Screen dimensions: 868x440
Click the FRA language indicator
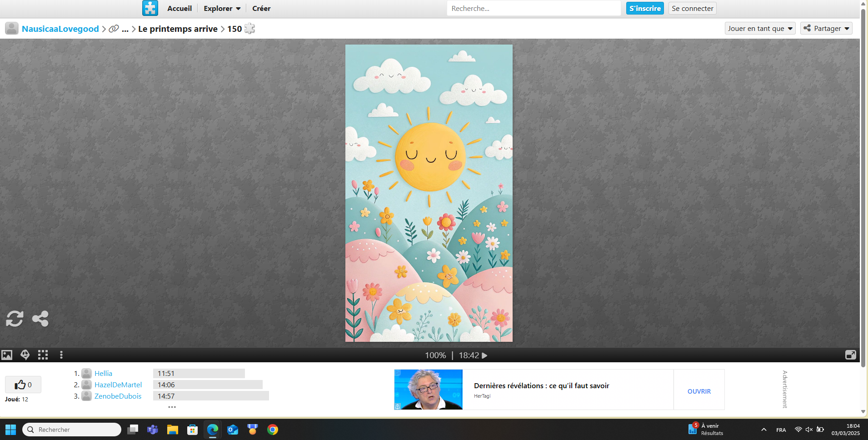pyautogui.click(x=781, y=430)
